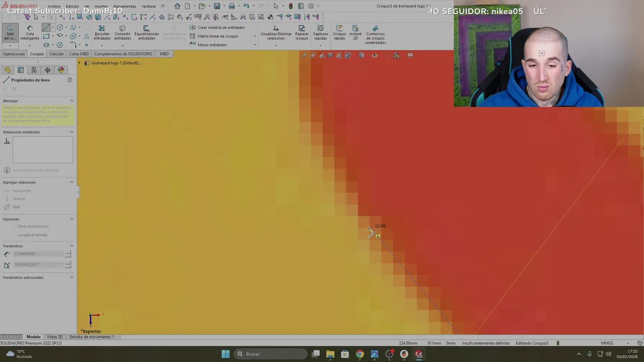The image size is (644, 362).
Task: Open the DimXpertManager tab icon
Action: click(47, 70)
